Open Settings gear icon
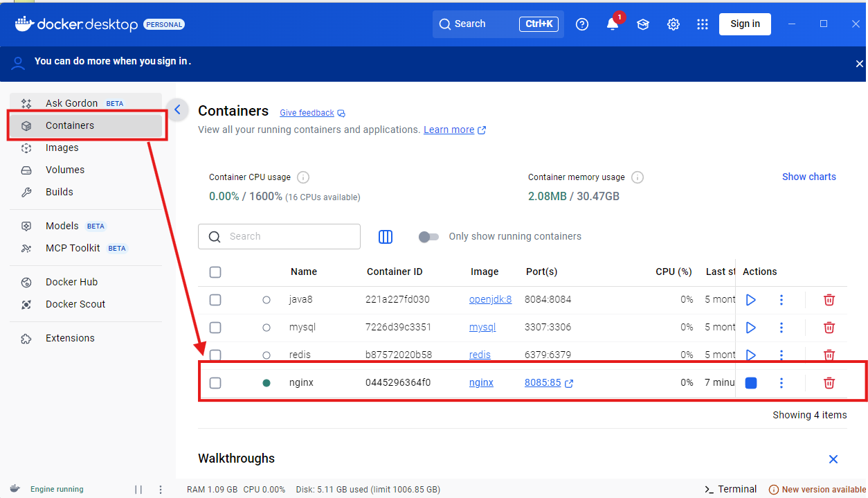This screenshot has height=498, width=868. tap(673, 24)
